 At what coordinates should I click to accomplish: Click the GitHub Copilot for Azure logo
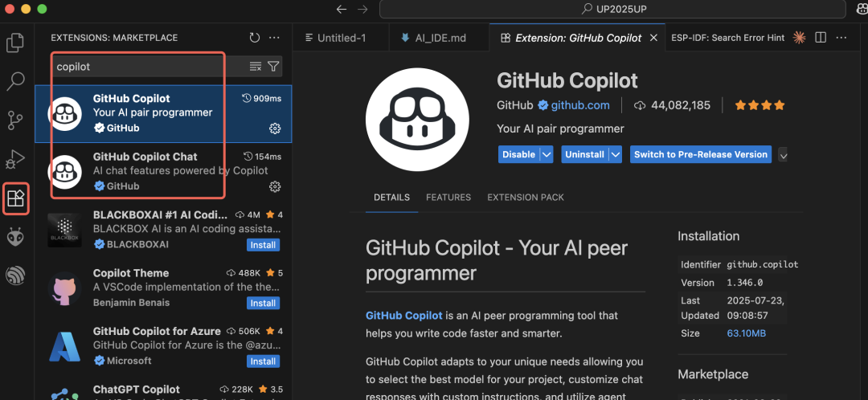[x=65, y=346]
